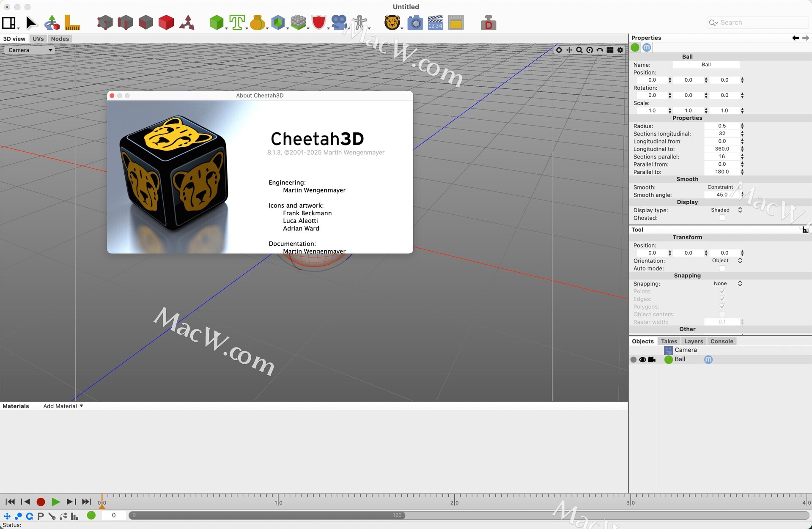Open the yellow render manager window icon
The width and height of the screenshot is (812, 529).
coord(456,22)
